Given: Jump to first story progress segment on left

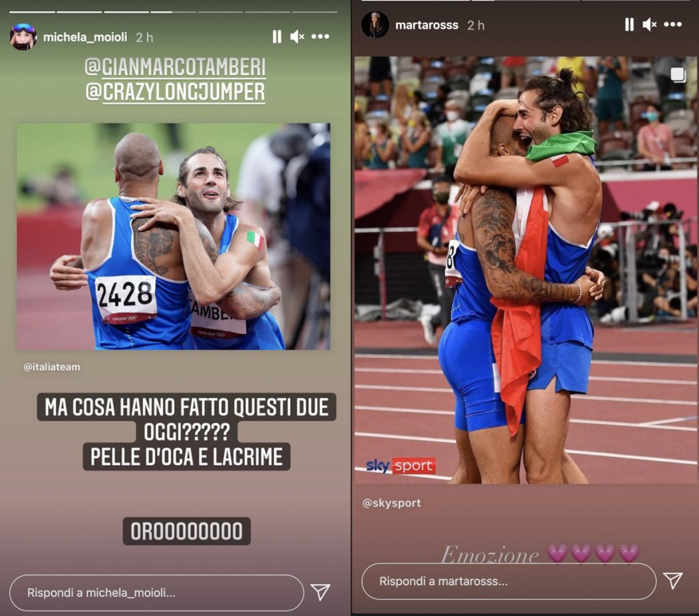Looking at the screenshot, I should [32, 12].
